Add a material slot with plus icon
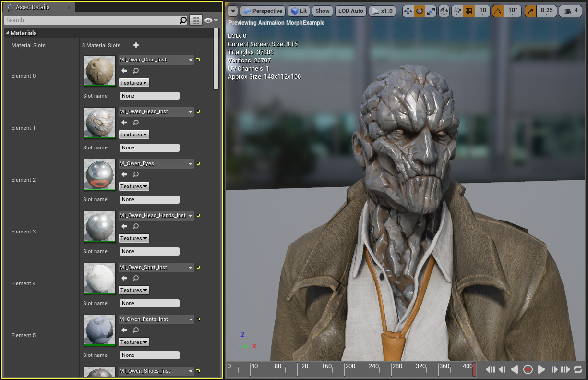Screen dimensions: 588x380 click(136, 45)
